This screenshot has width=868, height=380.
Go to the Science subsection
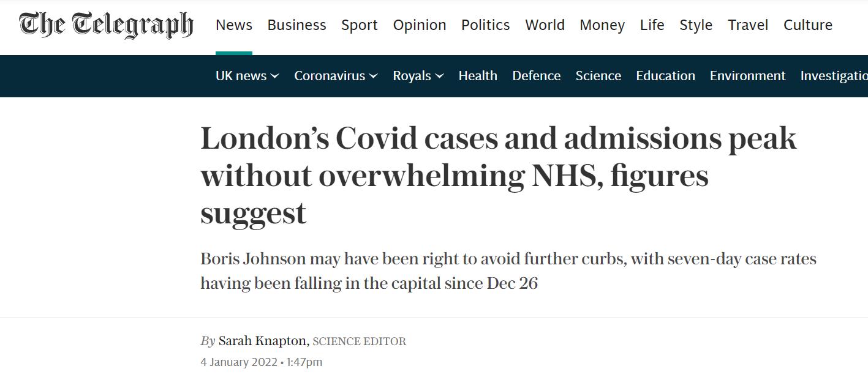click(598, 76)
